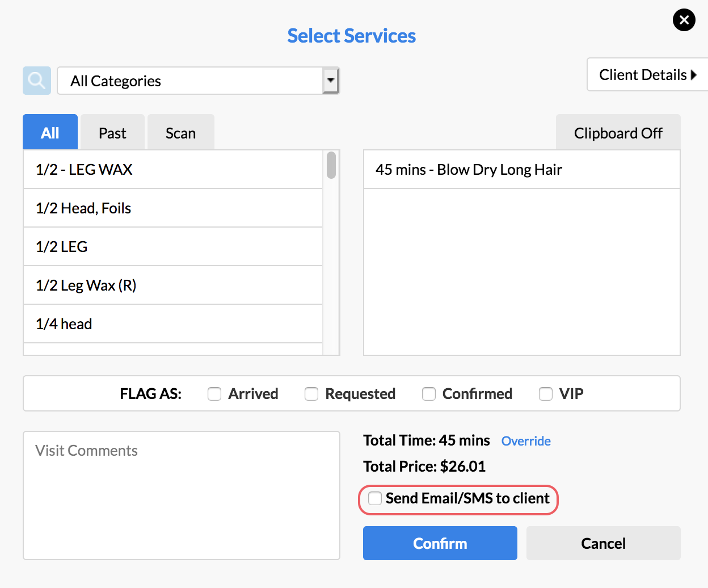Switch to the Past tab

pyautogui.click(x=112, y=133)
